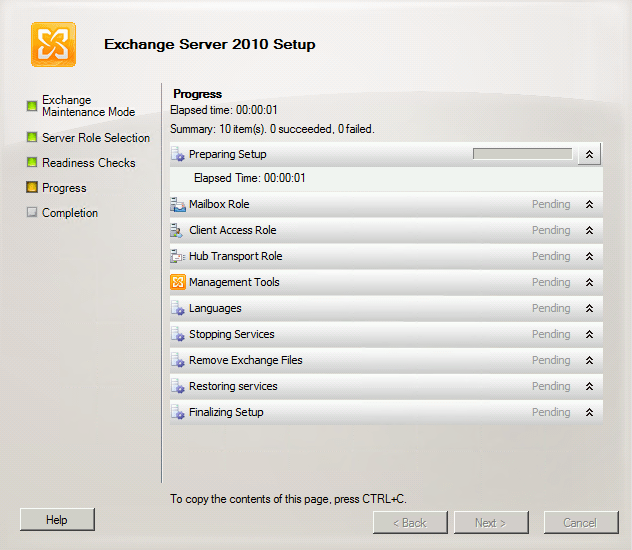Cancel the Exchange setup
Image resolution: width=632 pixels, height=550 pixels.
(x=581, y=523)
